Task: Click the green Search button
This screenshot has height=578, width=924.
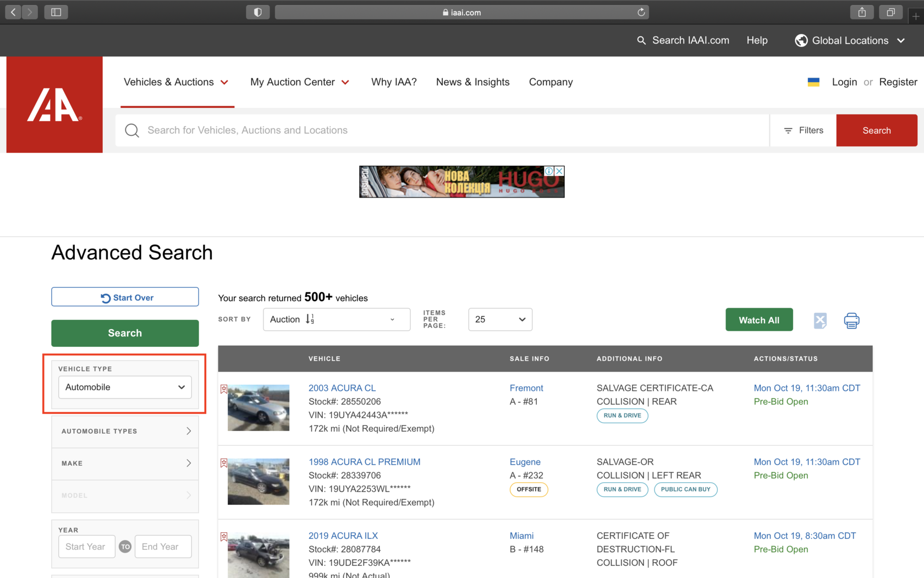Action: tap(125, 333)
